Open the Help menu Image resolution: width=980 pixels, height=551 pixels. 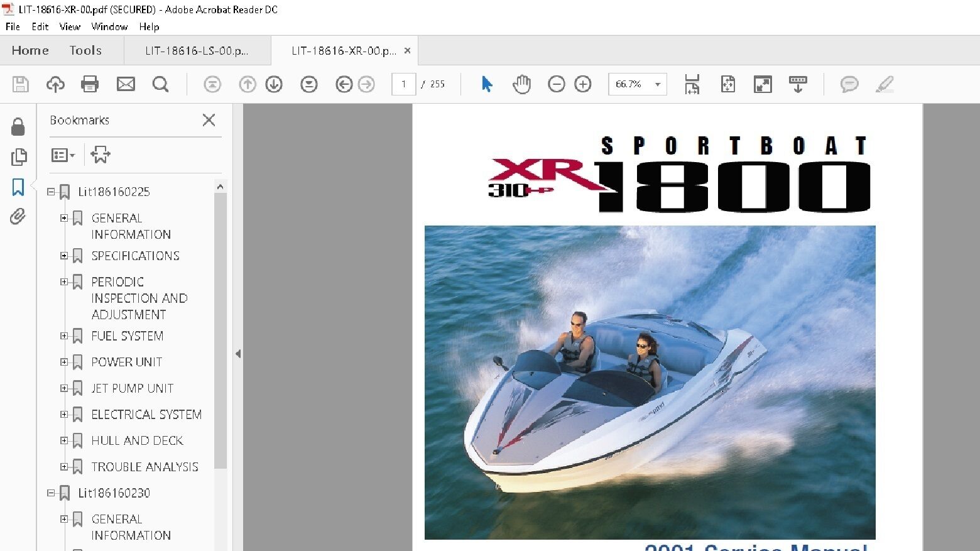pos(149,26)
